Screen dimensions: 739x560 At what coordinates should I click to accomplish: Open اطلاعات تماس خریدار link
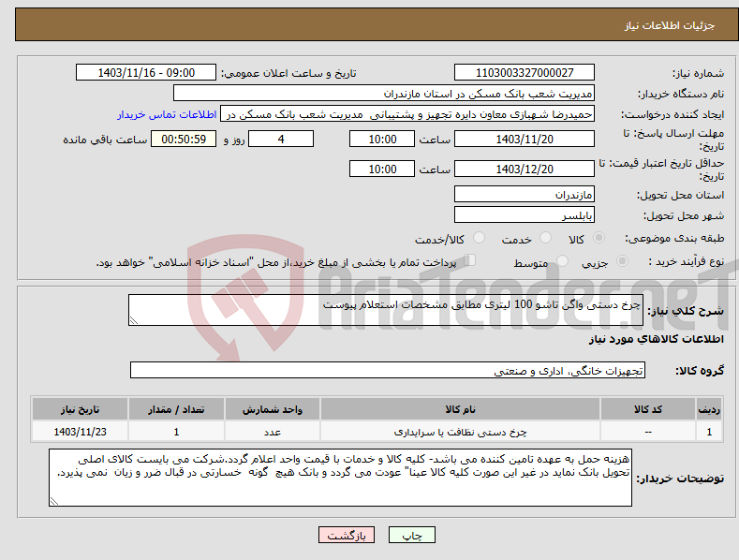tap(167, 114)
